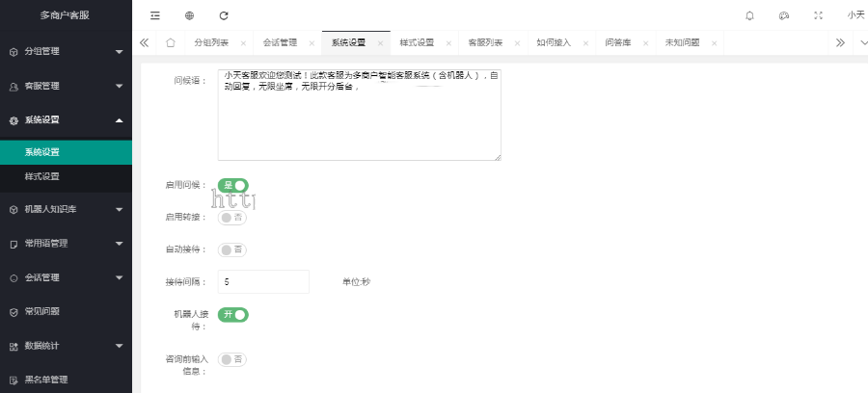The image size is (868, 393).
Task: Switch to the 未知问题 tab
Action: coord(683,42)
